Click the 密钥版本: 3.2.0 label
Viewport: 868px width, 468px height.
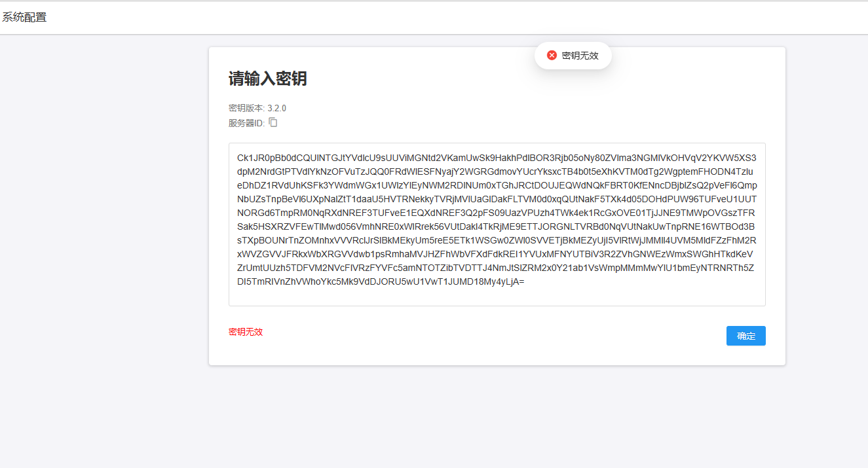(257, 108)
